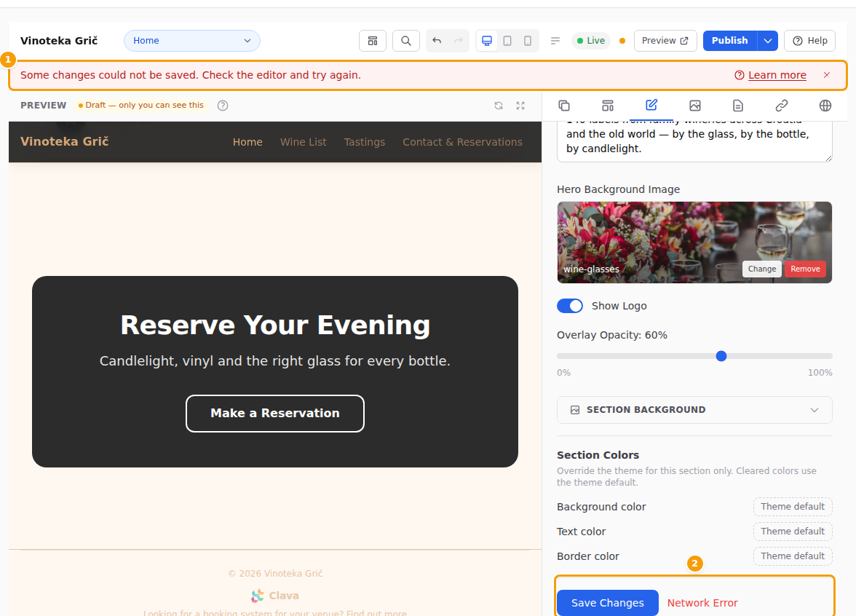The width and height of the screenshot is (856, 616).
Task: Click the text lines icon beside Live badge
Action: [555, 41]
